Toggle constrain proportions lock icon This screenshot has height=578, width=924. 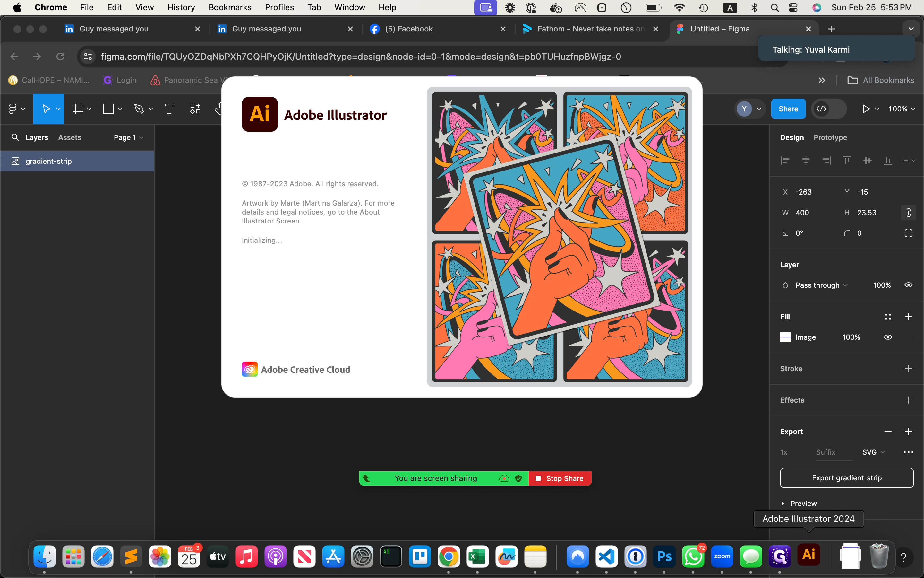click(x=908, y=213)
